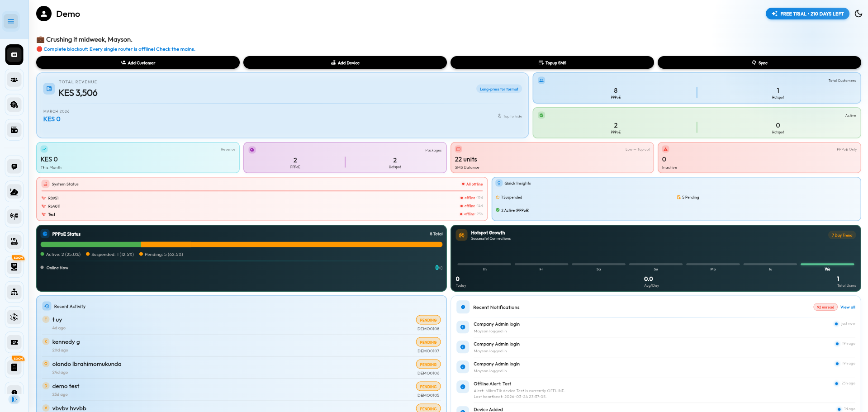The image size is (868, 412).
Task: Select the Rb4011 router row
Action: (x=262, y=206)
